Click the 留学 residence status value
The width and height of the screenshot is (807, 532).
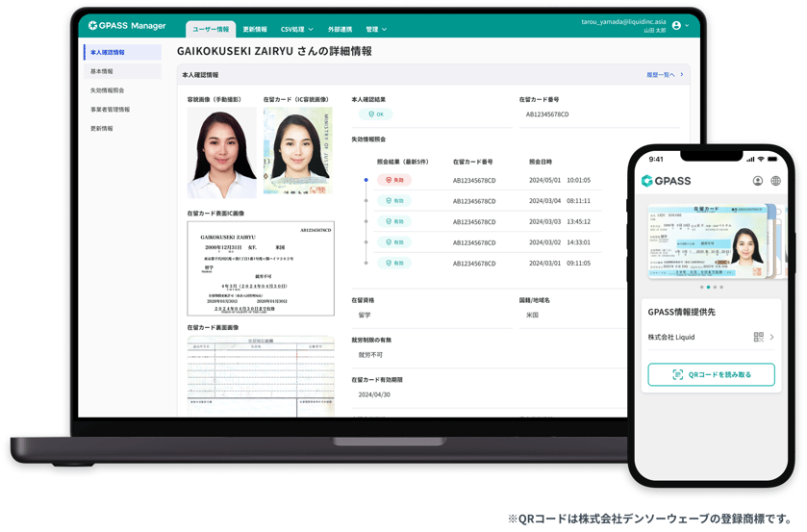pyautogui.click(x=365, y=315)
